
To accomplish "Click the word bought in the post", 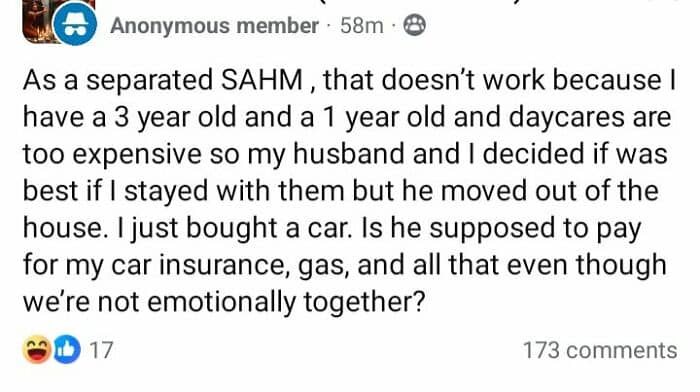I will coord(232,229).
